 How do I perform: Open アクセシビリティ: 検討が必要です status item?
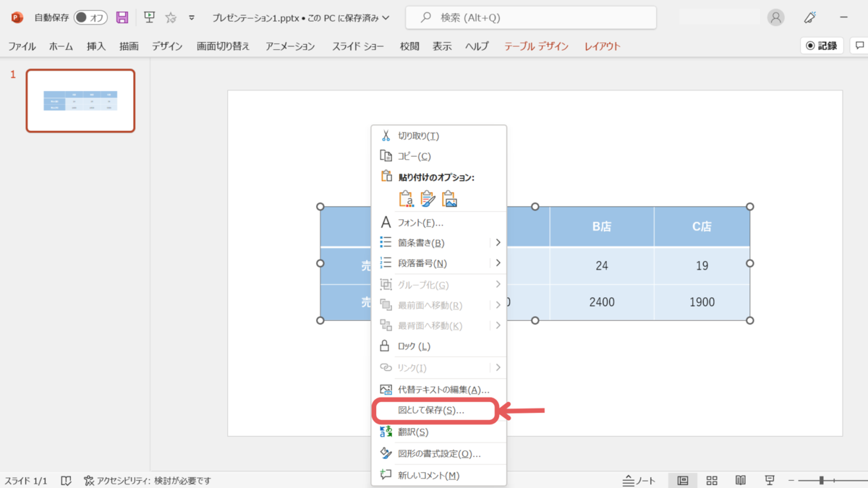[147, 481]
